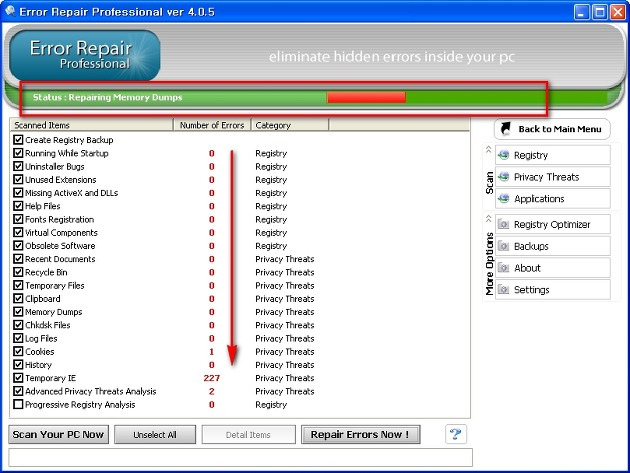The image size is (630, 473).
Task: Toggle the Help Files checkbox
Action: [x=18, y=206]
